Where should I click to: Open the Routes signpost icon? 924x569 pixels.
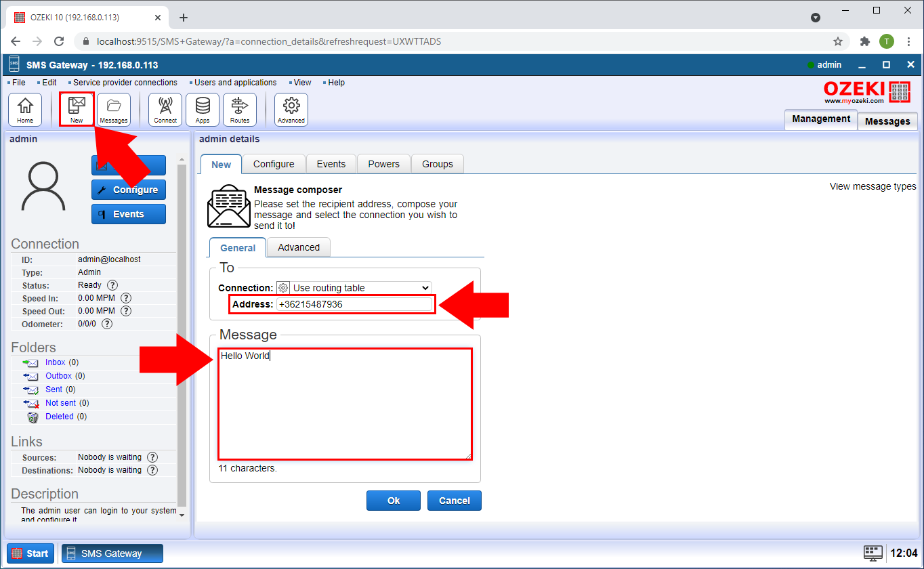point(240,110)
